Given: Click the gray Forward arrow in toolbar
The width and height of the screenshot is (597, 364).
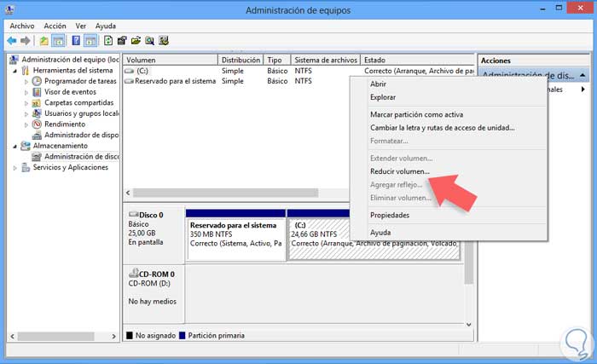Looking at the screenshot, I should point(26,41).
